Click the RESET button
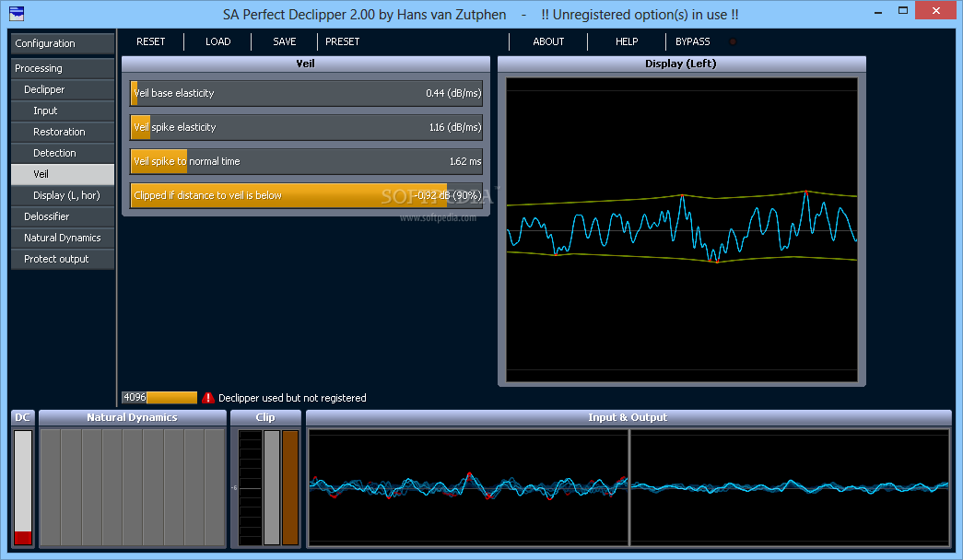This screenshot has width=963, height=560. tap(150, 41)
